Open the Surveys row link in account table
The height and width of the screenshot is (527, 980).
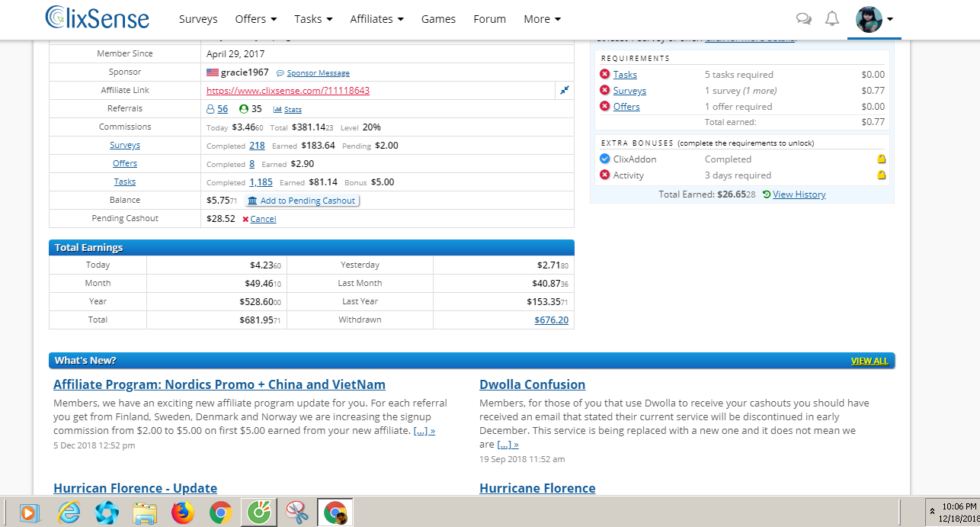125,145
